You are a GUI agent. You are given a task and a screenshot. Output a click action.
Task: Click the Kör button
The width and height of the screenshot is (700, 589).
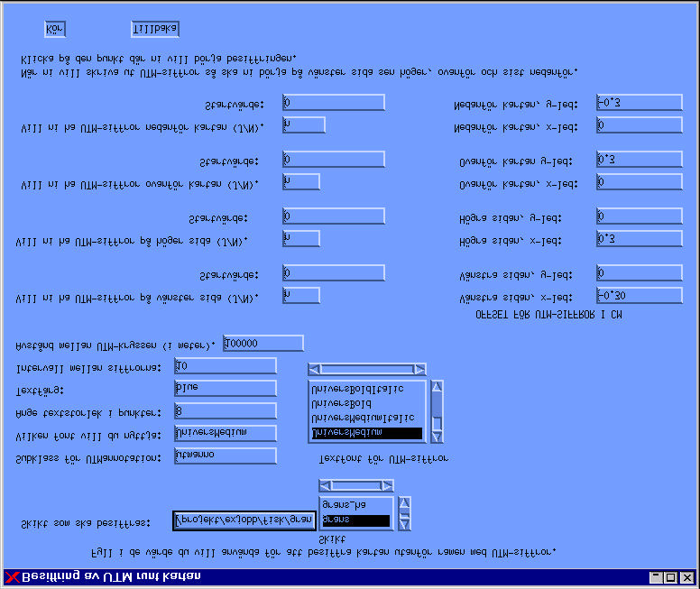[x=55, y=30]
